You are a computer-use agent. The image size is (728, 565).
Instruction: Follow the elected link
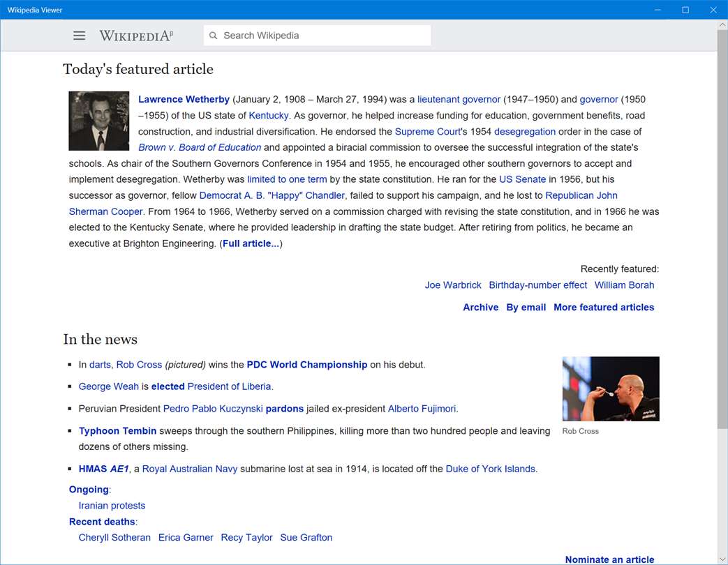click(168, 387)
